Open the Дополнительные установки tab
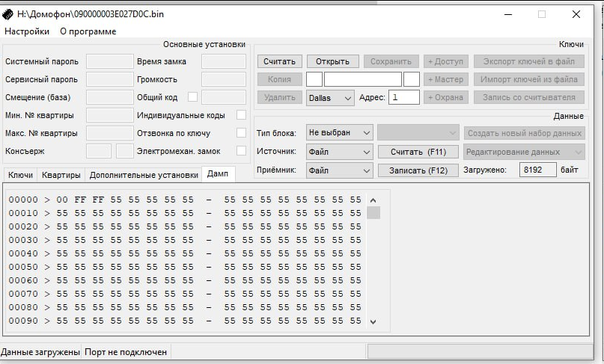This screenshot has width=604, height=364. (142, 176)
